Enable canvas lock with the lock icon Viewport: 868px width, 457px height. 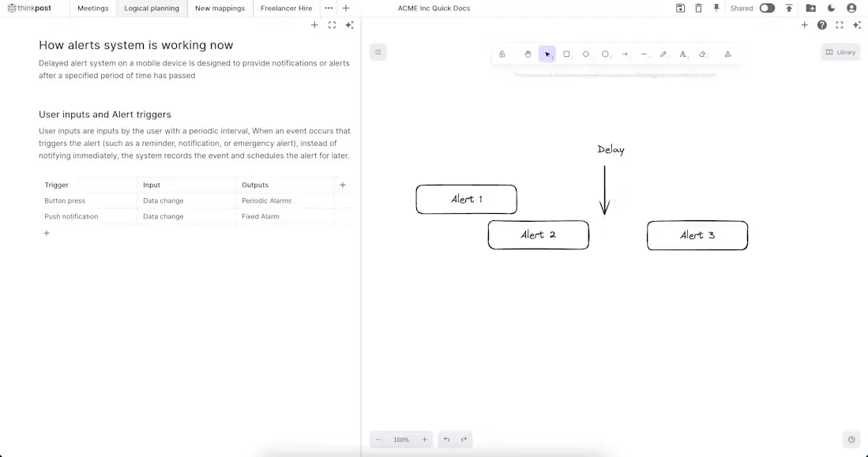pos(502,54)
